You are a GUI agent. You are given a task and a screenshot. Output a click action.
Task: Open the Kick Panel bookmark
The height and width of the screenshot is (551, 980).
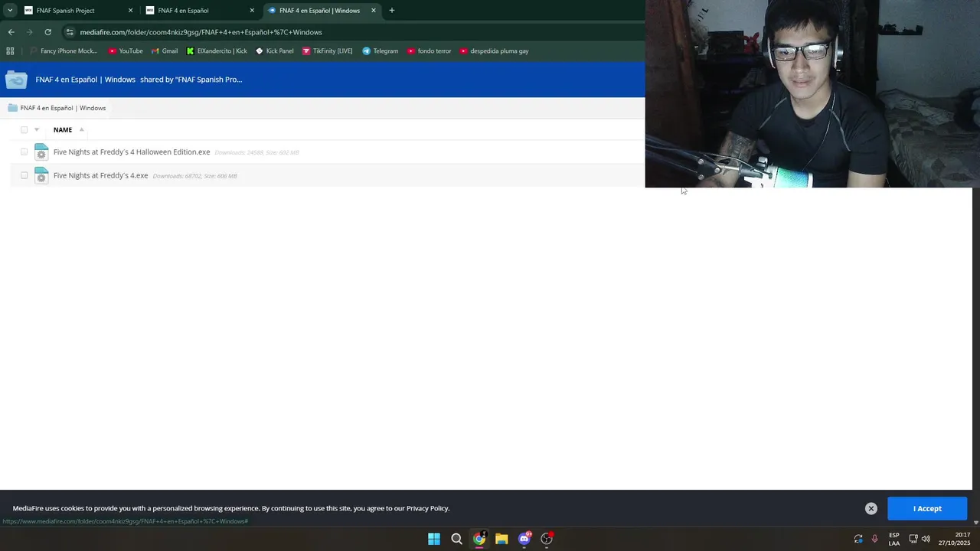[x=274, y=51]
